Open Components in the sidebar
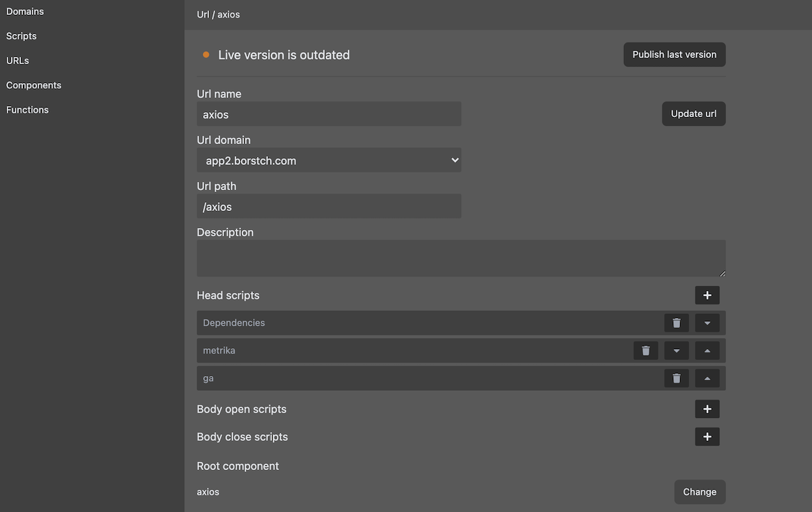 [x=34, y=85]
